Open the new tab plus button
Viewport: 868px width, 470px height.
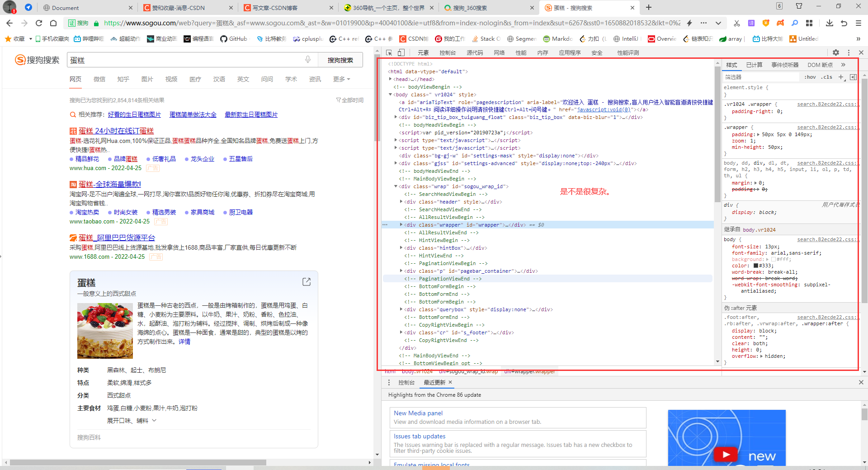pos(649,7)
